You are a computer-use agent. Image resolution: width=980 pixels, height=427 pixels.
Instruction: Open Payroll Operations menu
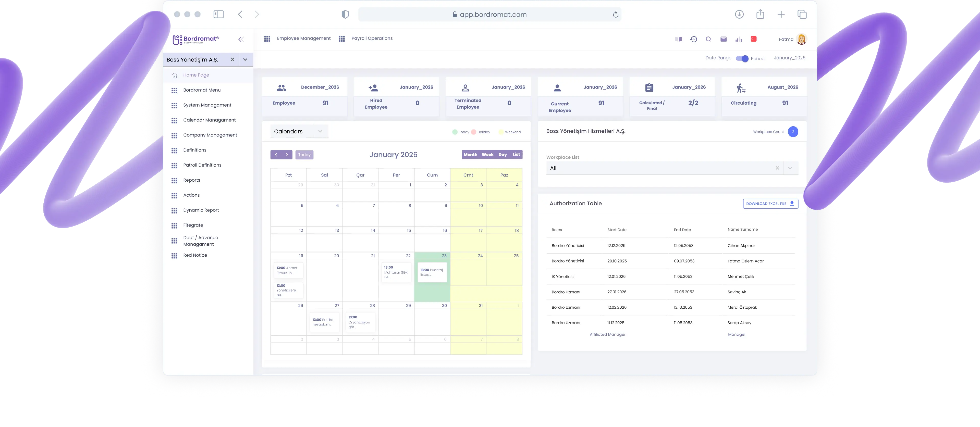pyautogui.click(x=372, y=39)
